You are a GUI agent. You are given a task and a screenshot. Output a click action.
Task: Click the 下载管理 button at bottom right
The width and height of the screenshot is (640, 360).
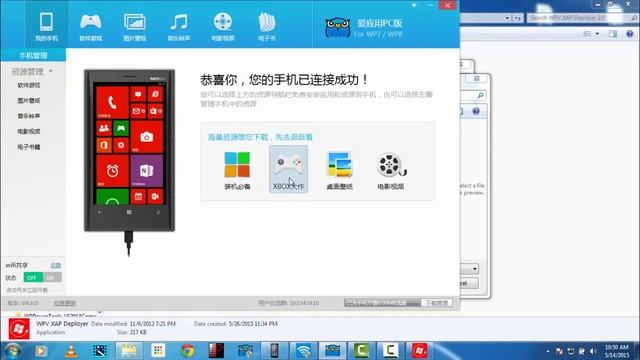pyautogui.click(x=436, y=303)
